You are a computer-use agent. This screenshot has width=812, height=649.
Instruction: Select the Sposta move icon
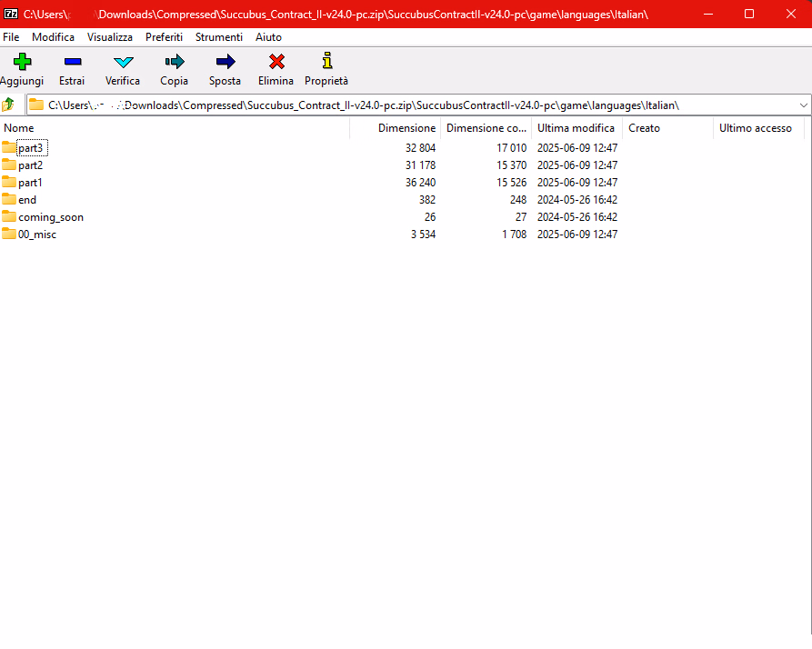pos(225,62)
